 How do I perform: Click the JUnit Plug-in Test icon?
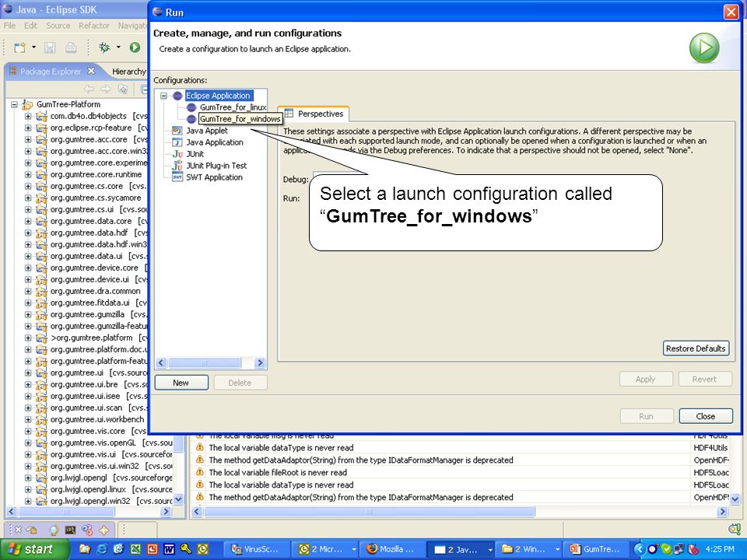[x=177, y=166]
